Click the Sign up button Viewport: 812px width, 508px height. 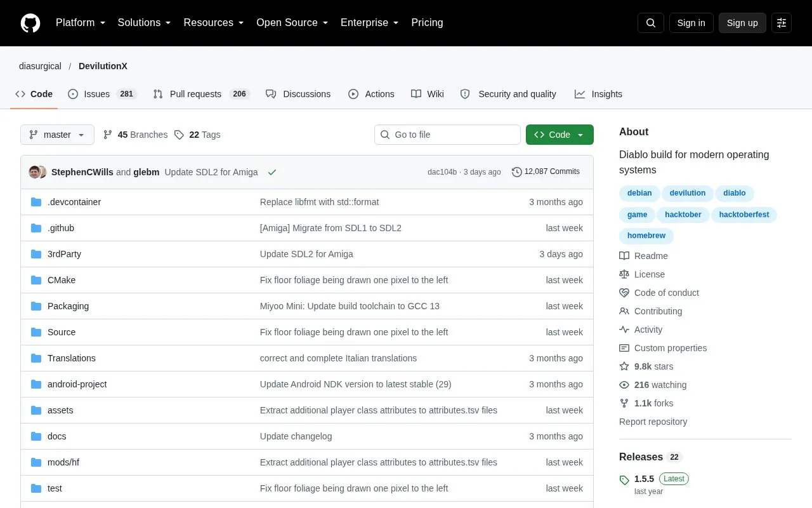(742, 23)
